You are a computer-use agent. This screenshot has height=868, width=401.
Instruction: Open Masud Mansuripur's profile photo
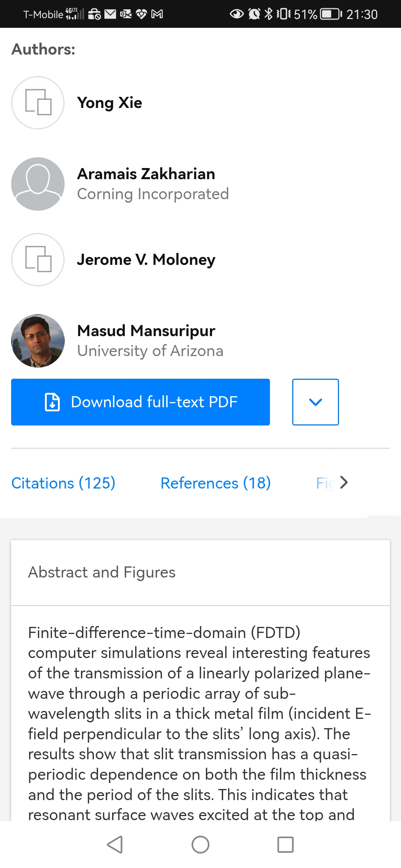click(x=38, y=341)
